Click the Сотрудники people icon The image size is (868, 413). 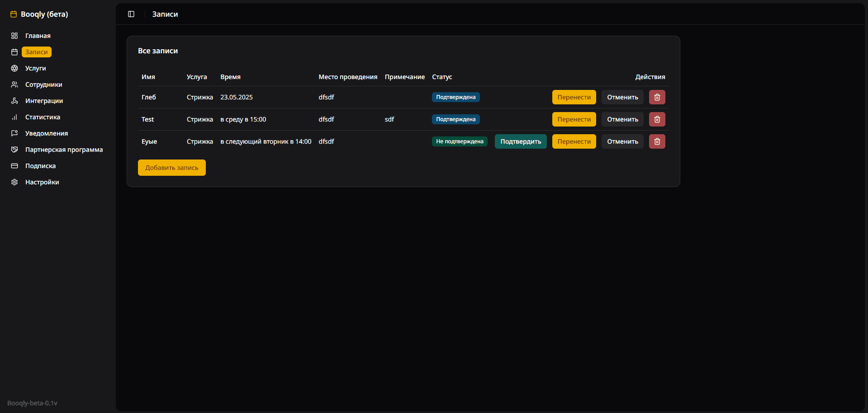(x=14, y=84)
